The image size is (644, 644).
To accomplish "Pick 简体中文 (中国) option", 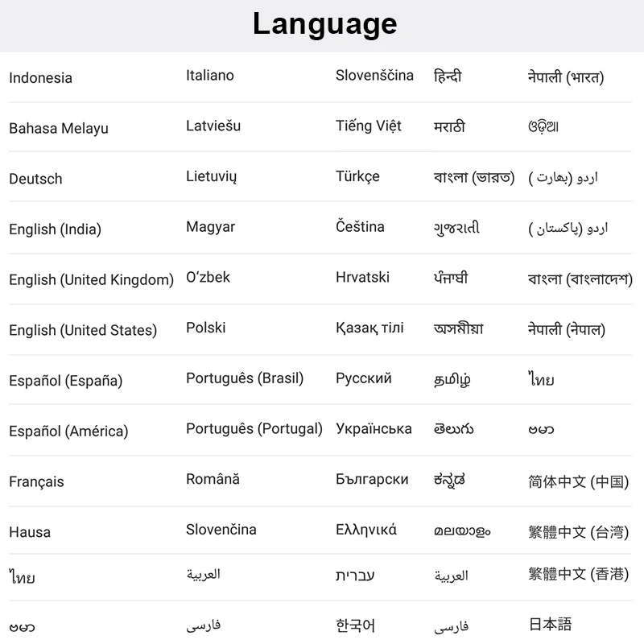I will [578, 482].
